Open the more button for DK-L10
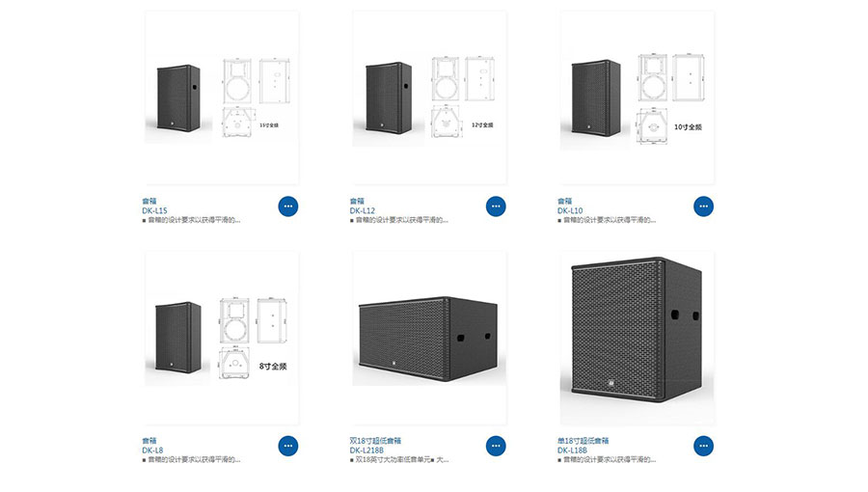 coord(703,206)
